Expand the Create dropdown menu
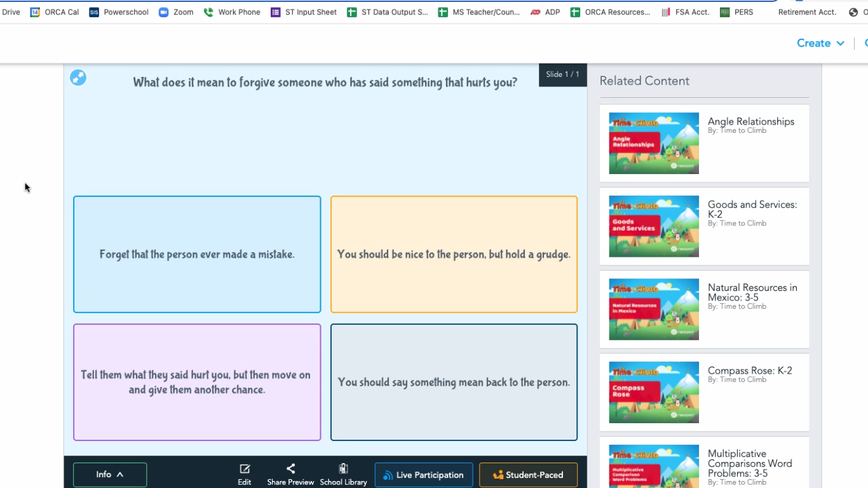The image size is (868, 488). click(x=820, y=43)
